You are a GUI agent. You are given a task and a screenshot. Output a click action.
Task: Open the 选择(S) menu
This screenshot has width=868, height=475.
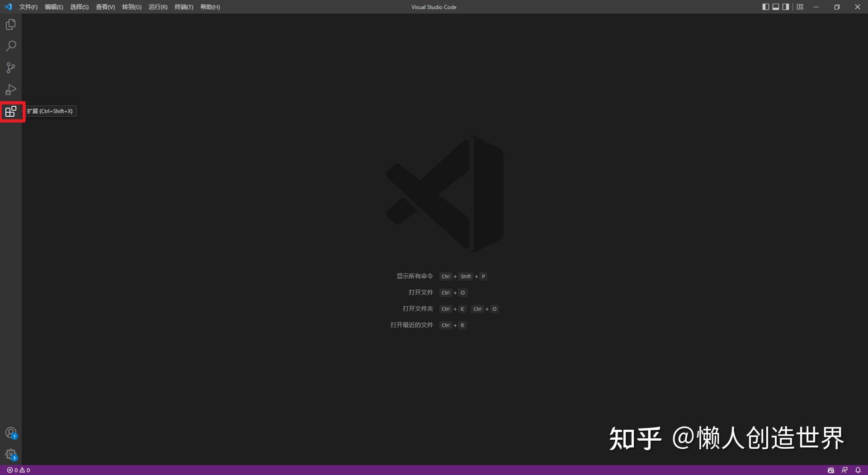[80, 7]
